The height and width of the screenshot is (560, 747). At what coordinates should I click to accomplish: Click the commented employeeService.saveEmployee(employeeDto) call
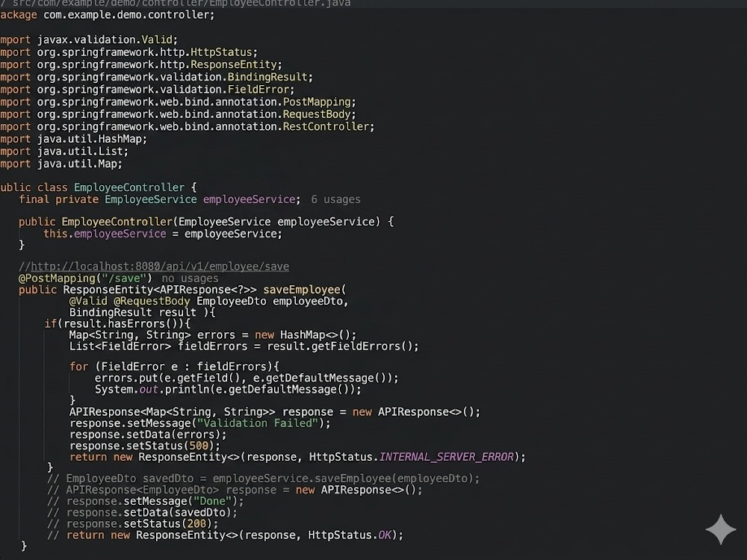343,479
